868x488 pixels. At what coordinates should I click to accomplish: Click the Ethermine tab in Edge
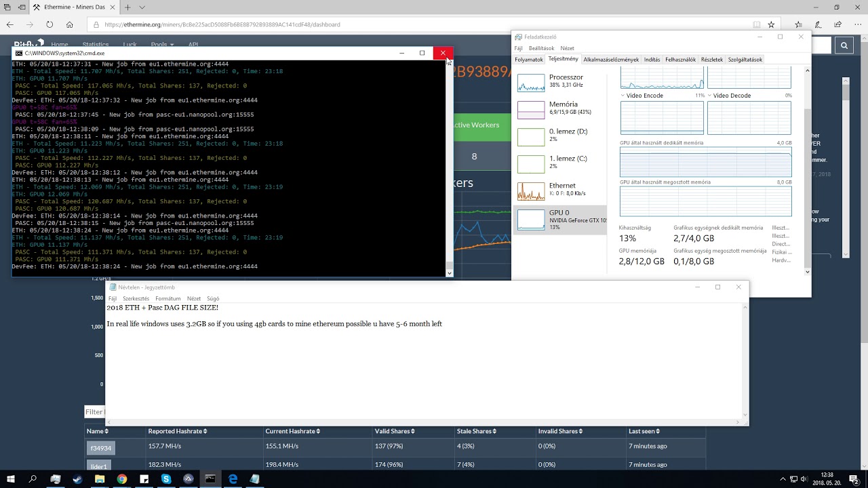73,7
